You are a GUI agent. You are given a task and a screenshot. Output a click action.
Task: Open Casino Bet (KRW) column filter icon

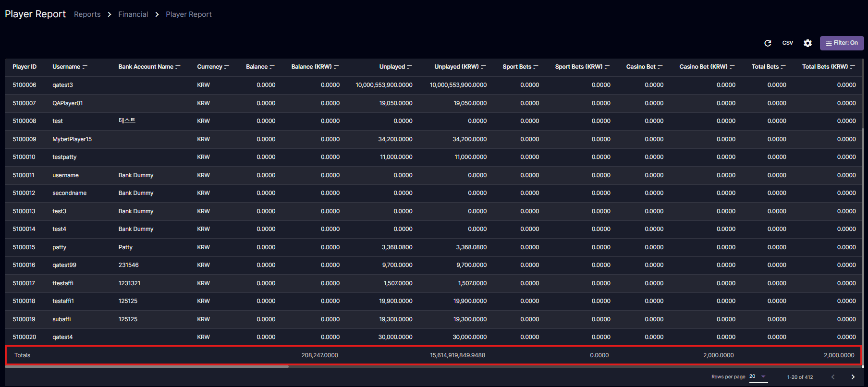(732, 67)
